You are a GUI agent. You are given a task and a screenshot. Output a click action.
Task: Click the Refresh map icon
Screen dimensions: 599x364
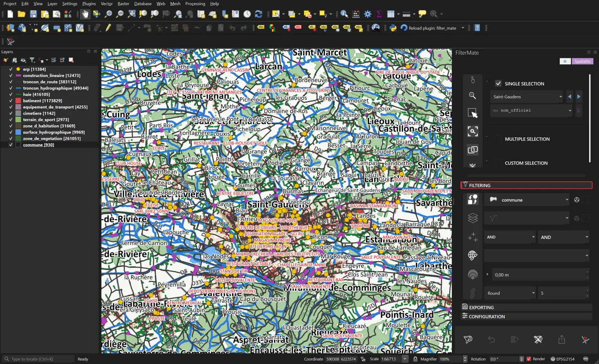point(259,14)
